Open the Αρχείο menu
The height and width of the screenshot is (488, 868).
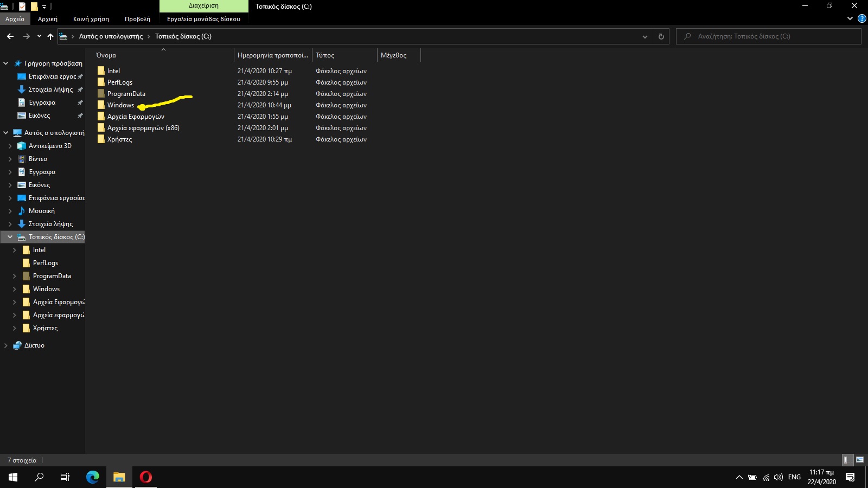15,19
